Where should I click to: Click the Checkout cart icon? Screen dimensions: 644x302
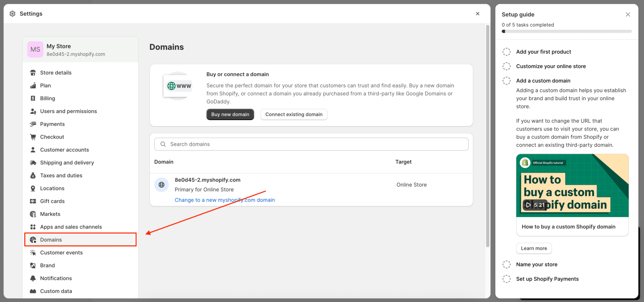pyautogui.click(x=33, y=137)
